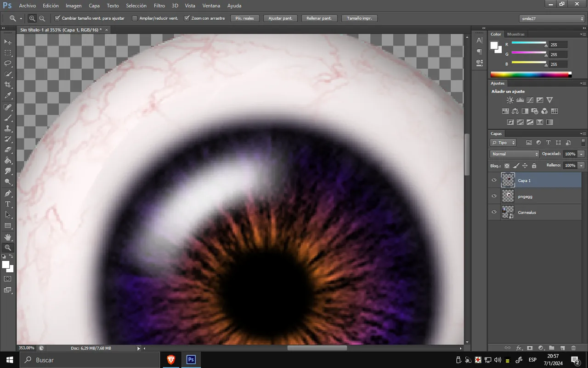Open the Archivo menu

tap(28, 6)
